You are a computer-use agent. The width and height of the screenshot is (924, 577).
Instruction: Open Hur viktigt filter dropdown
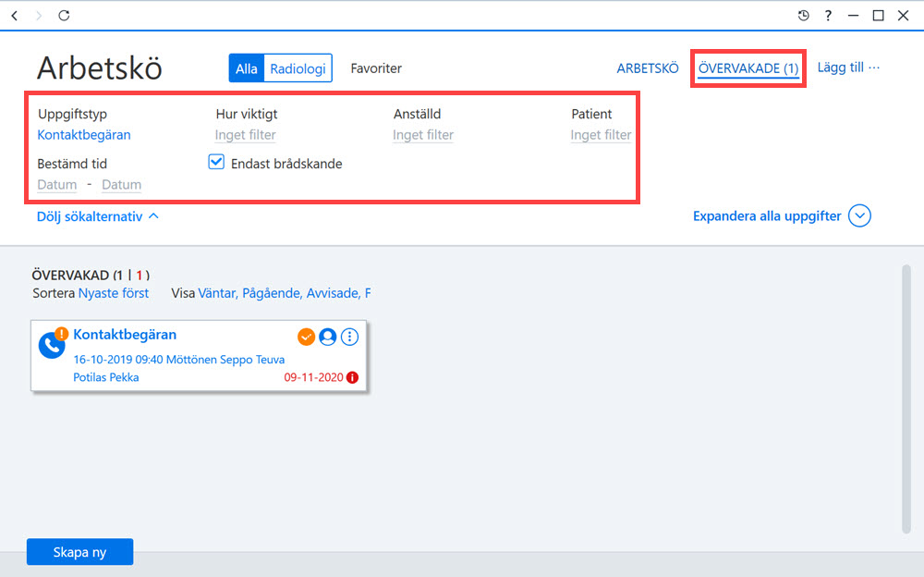click(x=245, y=135)
